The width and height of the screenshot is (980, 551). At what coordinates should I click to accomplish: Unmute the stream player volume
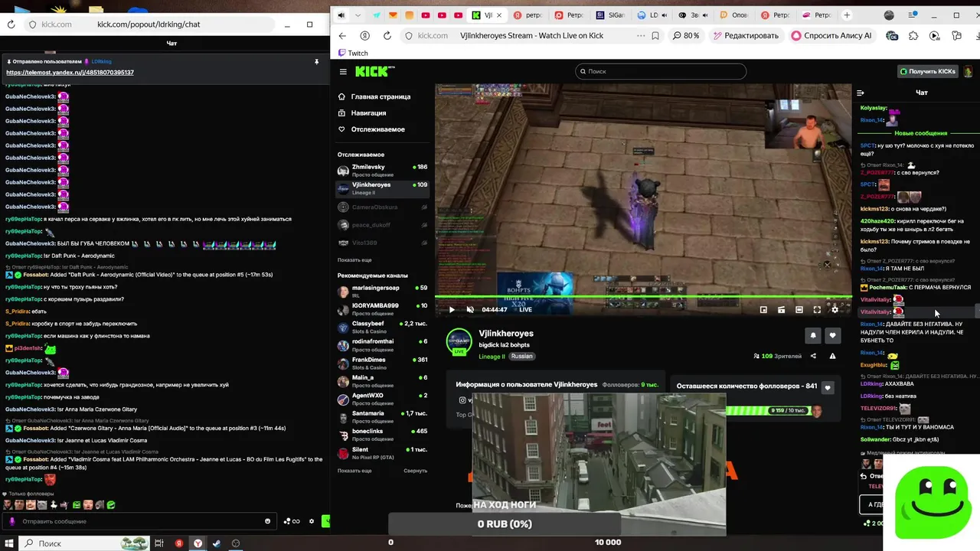point(470,310)
